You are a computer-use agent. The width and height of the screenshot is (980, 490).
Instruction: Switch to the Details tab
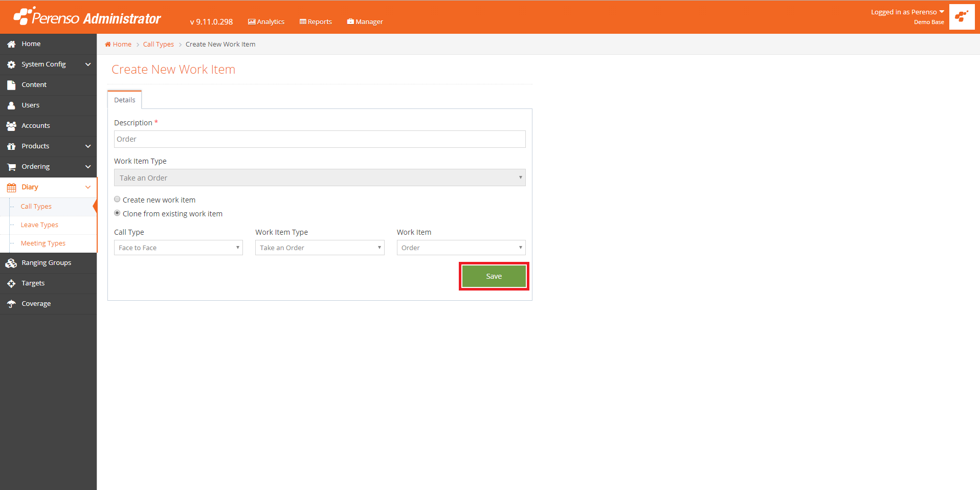125,100
